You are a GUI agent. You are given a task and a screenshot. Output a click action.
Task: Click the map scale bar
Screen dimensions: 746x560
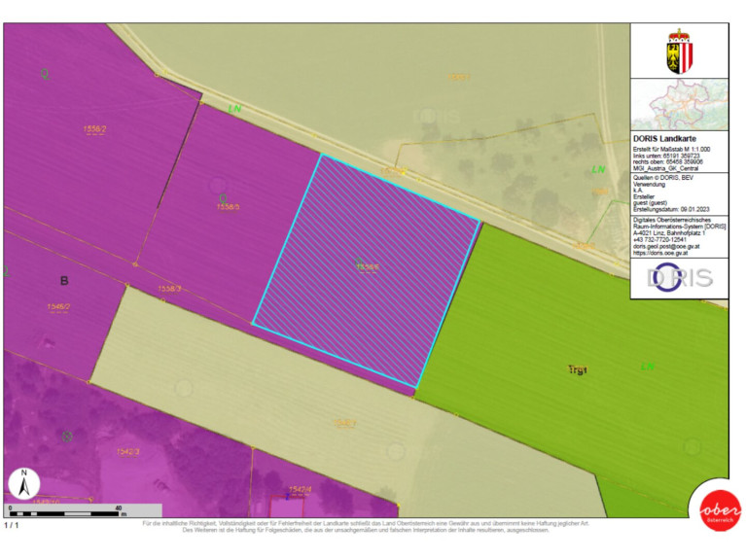(x=83, y=509)
